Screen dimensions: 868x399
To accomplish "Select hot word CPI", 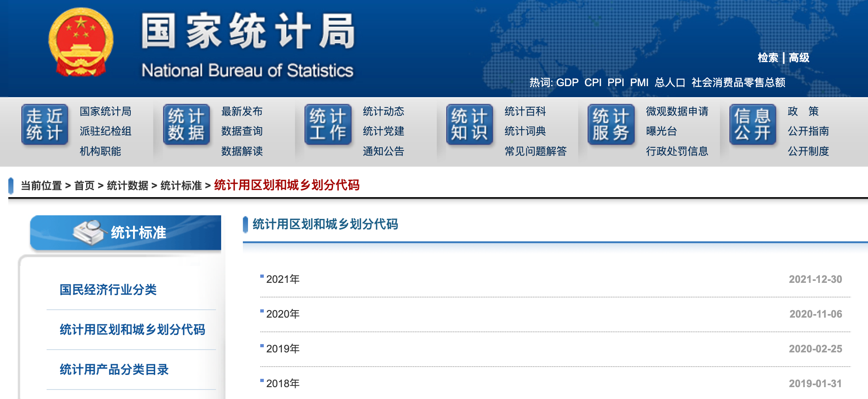I will (x=593, y=83).
